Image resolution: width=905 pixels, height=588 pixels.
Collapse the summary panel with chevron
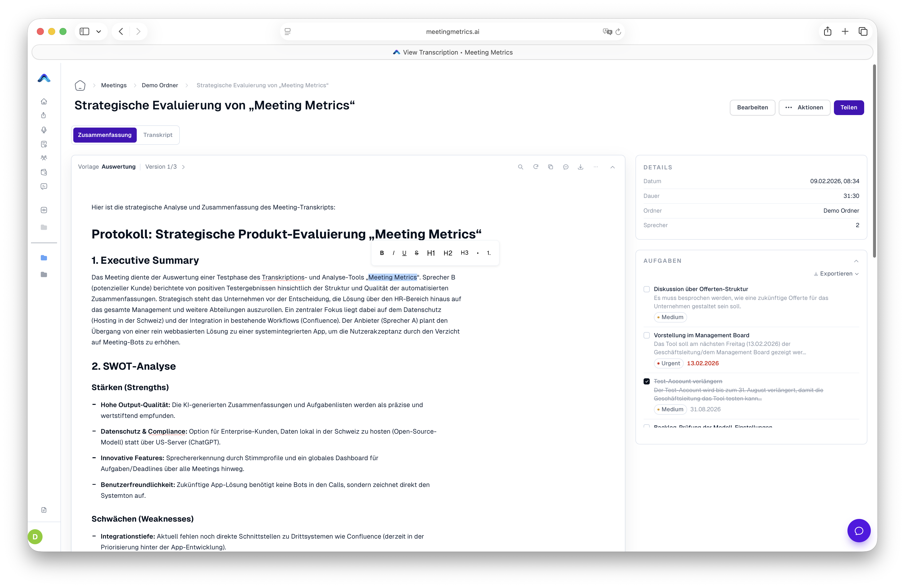coord(613,167)
